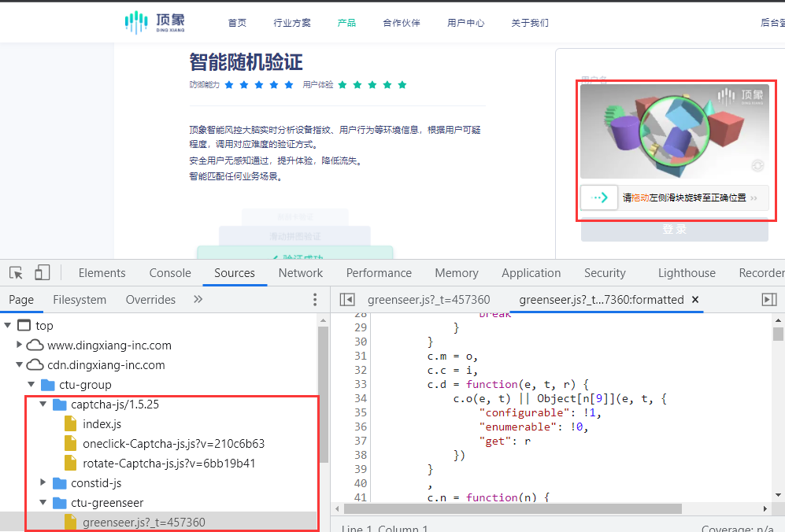This screenshot has height=532, width=785.
Task: Click the captcha refresh icon
Action: pyautogui.click(x=757, y=165)
